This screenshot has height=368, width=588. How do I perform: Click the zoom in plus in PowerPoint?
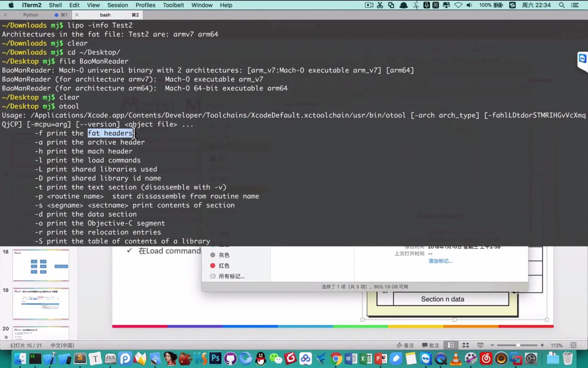pyautogui.click(x=542, y=345)
